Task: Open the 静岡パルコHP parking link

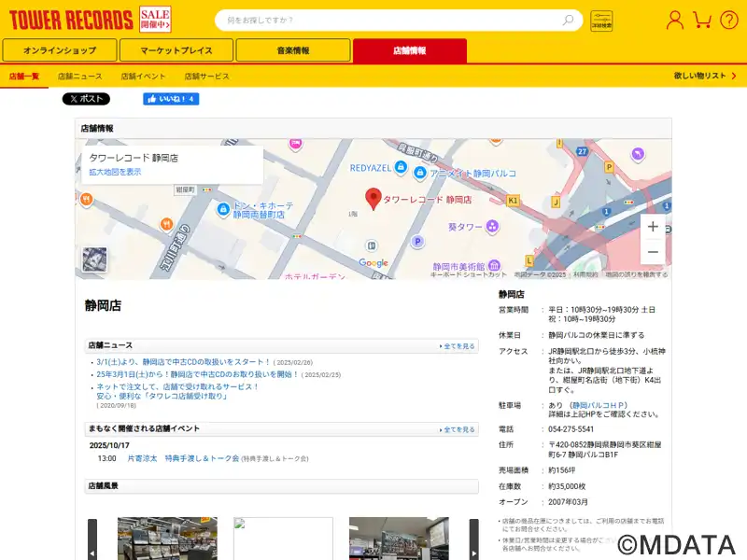Action: (x=598, y=405)
